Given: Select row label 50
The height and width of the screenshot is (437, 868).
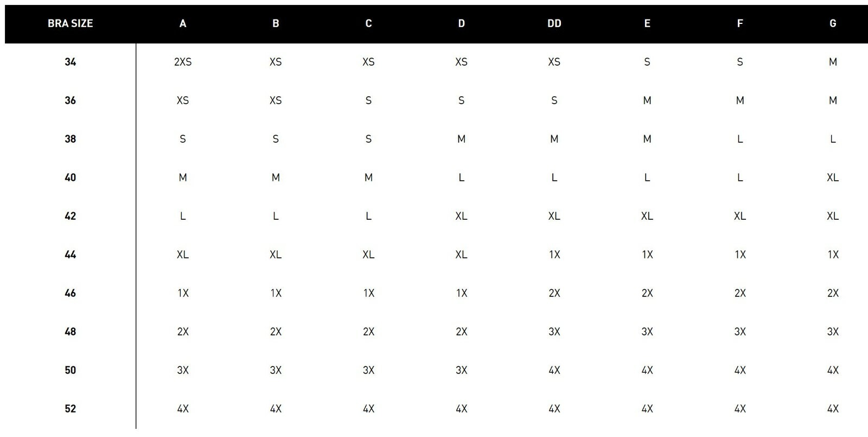Looking at the screenshot, I should [x=71, y=370].
